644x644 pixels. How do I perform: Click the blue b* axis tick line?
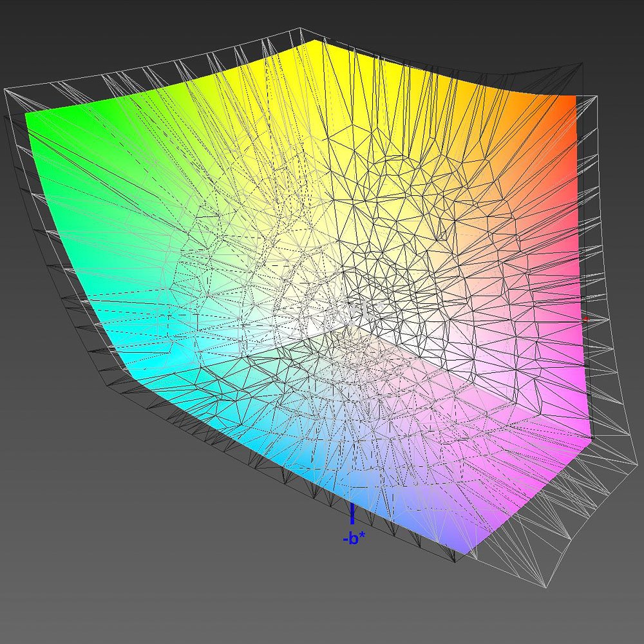point(352,514)
